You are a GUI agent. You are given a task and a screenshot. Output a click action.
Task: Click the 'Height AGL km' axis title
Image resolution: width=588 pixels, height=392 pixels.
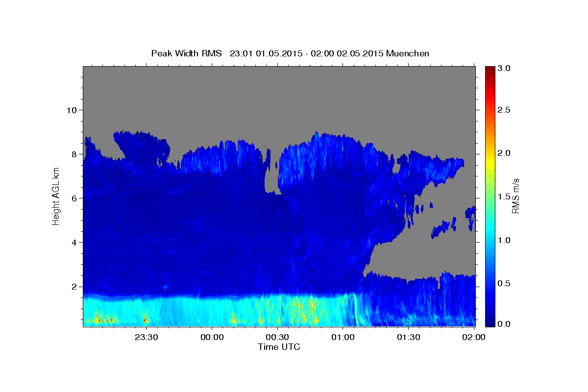(x=56, y=196)
